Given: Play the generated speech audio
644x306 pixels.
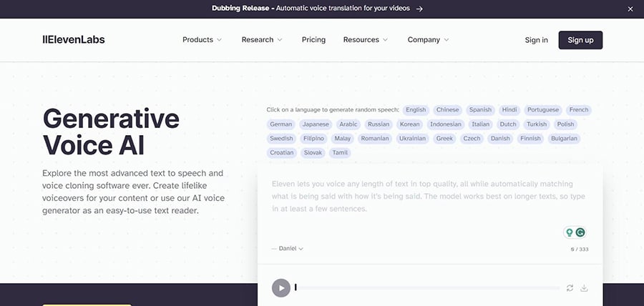Looking at the screenshot, I should click(281, 288).
